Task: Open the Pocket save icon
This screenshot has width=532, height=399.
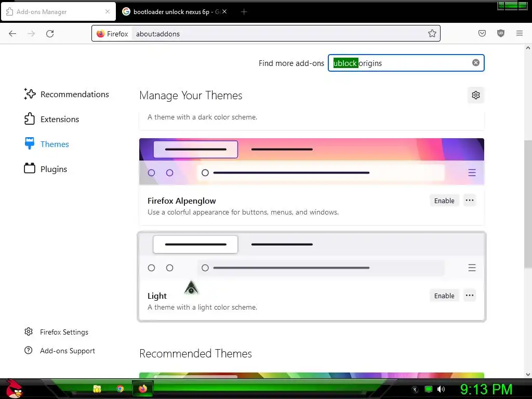Action: coord(482,33)
